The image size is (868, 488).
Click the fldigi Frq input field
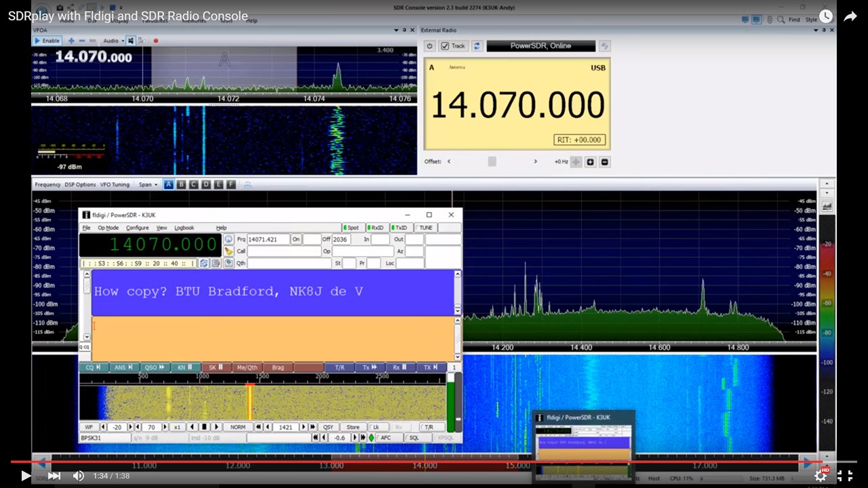tap(269, 239)
